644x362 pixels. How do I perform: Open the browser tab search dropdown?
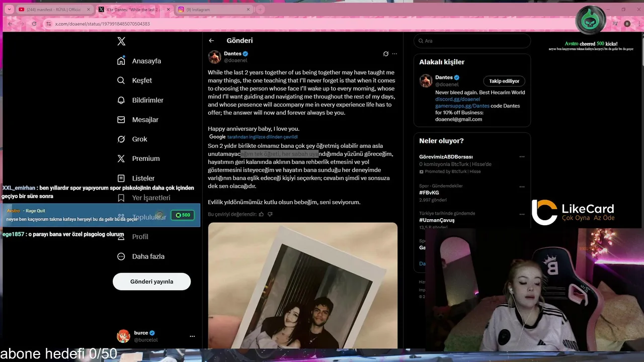[9, 9]
